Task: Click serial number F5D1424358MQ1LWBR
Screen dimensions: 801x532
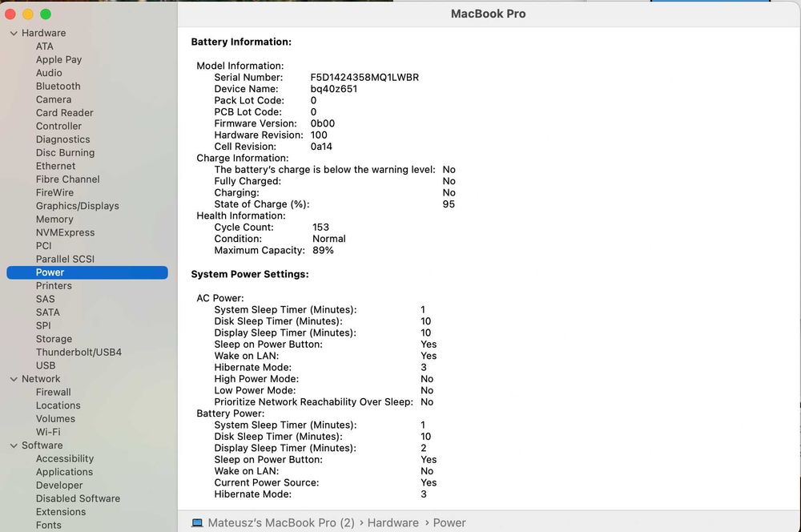Action: pyautogui.click(x=364, y=78)
